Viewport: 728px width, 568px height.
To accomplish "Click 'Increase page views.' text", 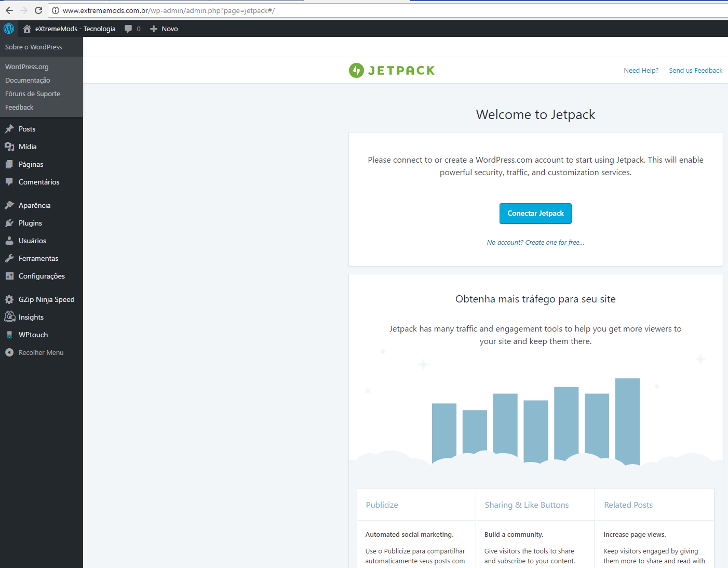I will 635,534.
